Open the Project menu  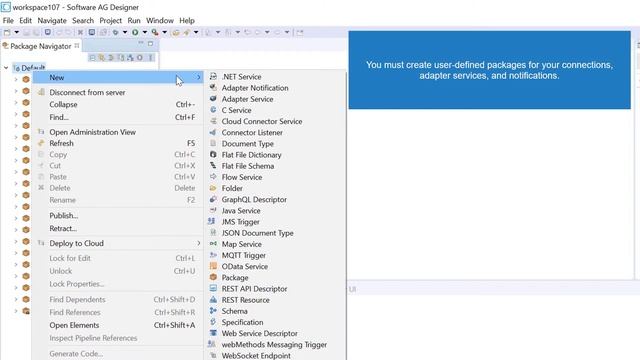111,20
